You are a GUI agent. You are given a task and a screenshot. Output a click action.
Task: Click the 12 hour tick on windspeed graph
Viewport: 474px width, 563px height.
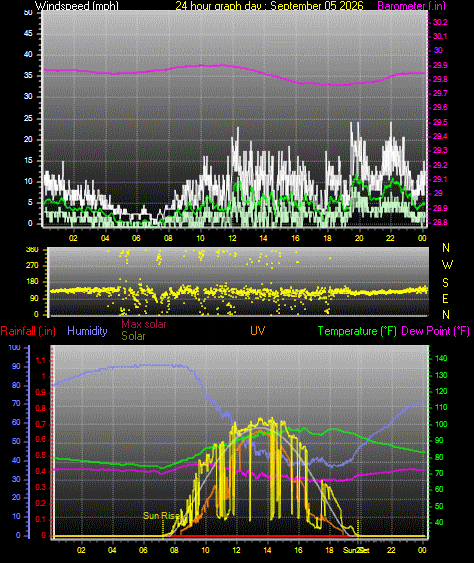pyautogui.click(x=232, y=238)
